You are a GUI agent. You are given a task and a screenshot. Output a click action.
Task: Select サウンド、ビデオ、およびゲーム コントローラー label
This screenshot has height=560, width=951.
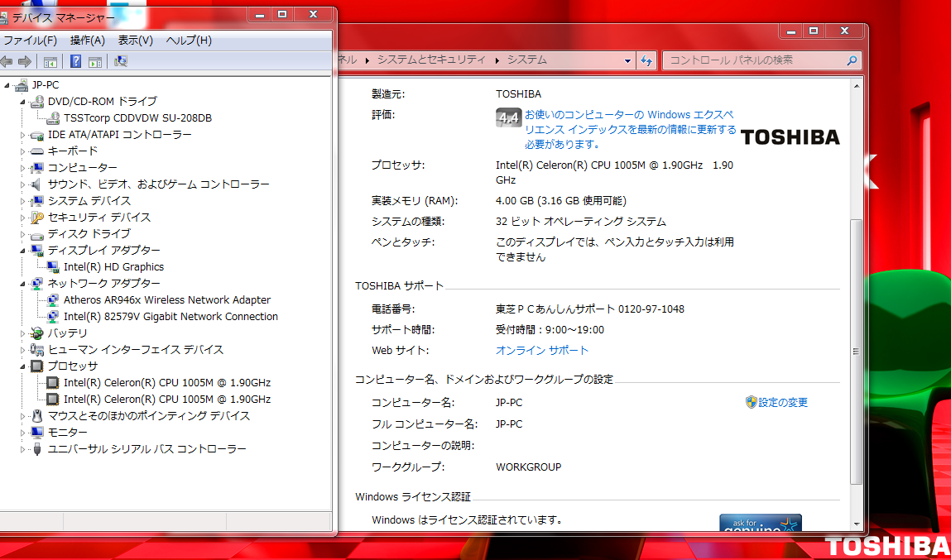(x=159, y=184)
